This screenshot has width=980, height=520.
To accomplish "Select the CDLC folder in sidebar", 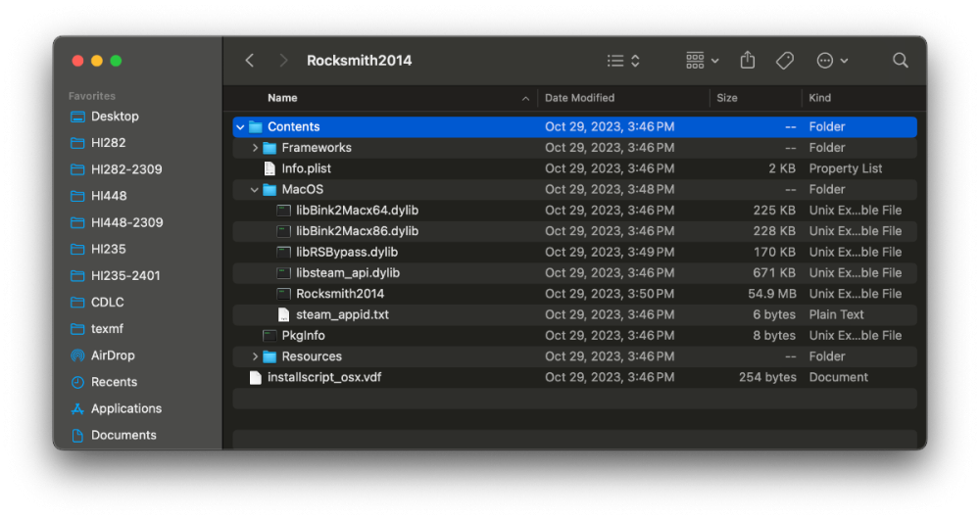I will 108,303.
